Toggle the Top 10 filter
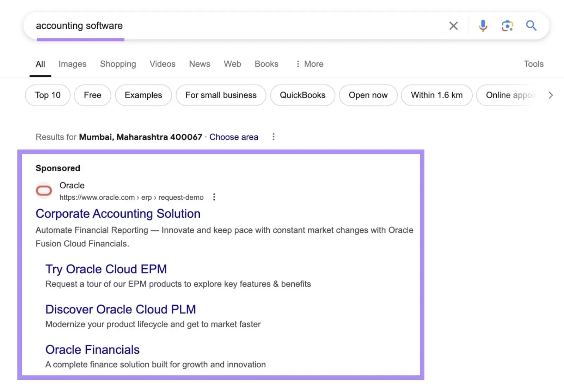Image resolution: width=564 pixels, height=392 pixels. [x=47, y=95]
